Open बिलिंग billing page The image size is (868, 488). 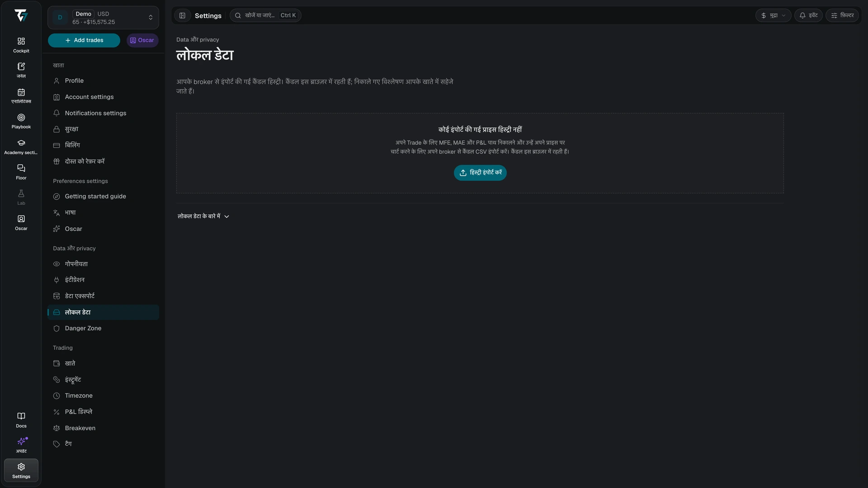pos(103,145)
